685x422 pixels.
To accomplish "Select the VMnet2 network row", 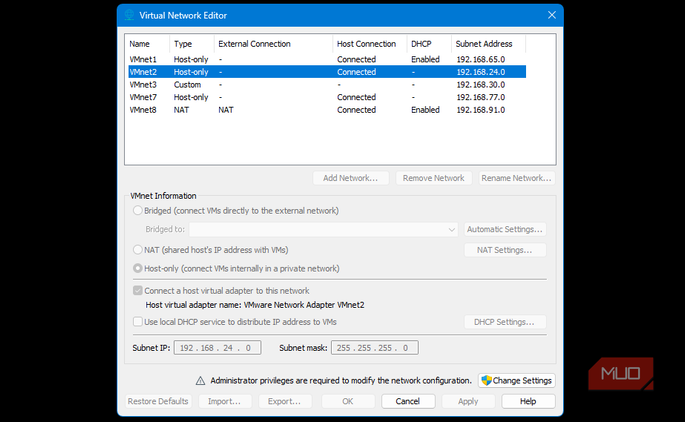I will tap(327, 72).
